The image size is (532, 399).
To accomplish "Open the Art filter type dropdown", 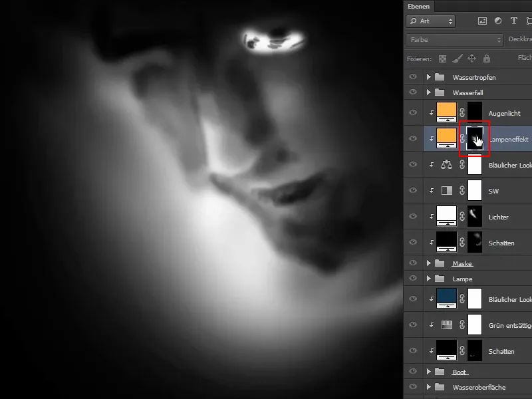I will tap(430, 21).
